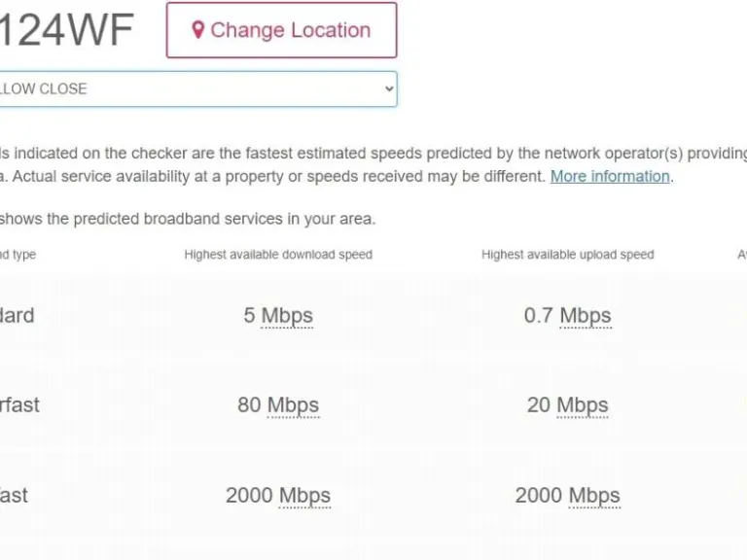The image size is (747, 560).
Task: Click the map pin icon on Change Location
Action: 198,30
